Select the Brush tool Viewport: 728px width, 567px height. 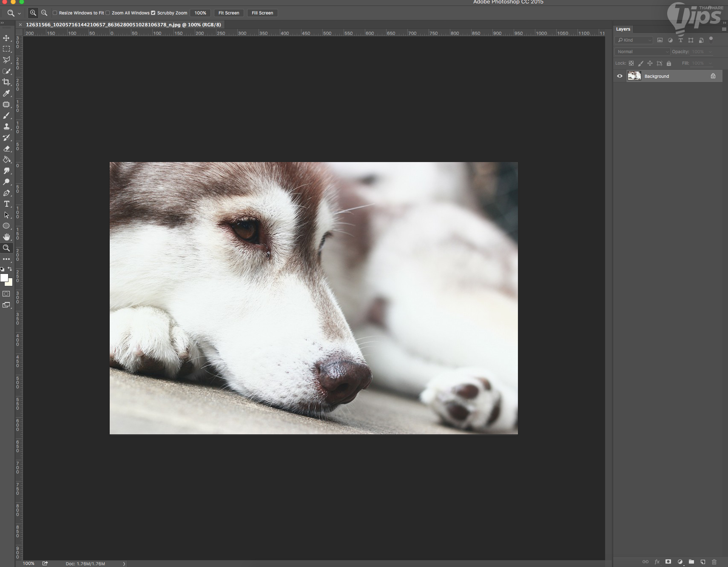click(6, 115)
